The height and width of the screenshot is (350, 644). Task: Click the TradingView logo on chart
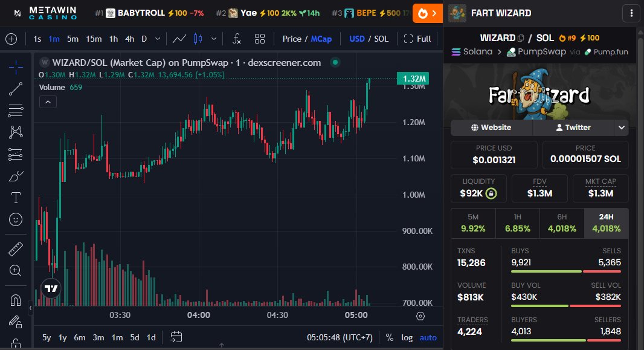51,288
